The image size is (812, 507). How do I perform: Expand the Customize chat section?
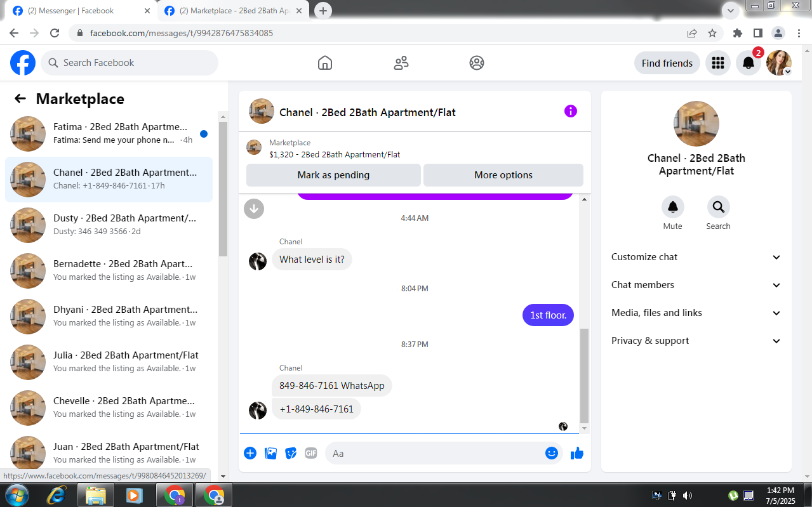[x=696, y=257]
